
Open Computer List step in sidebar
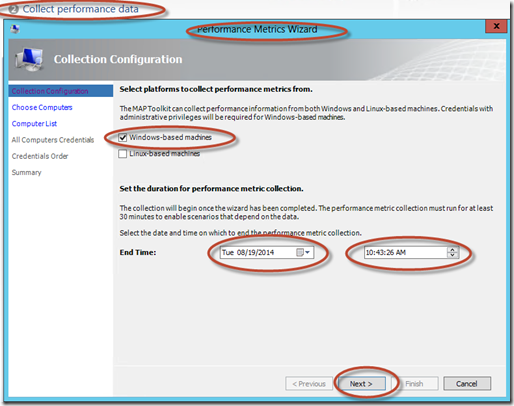click(x=34, y=124)
